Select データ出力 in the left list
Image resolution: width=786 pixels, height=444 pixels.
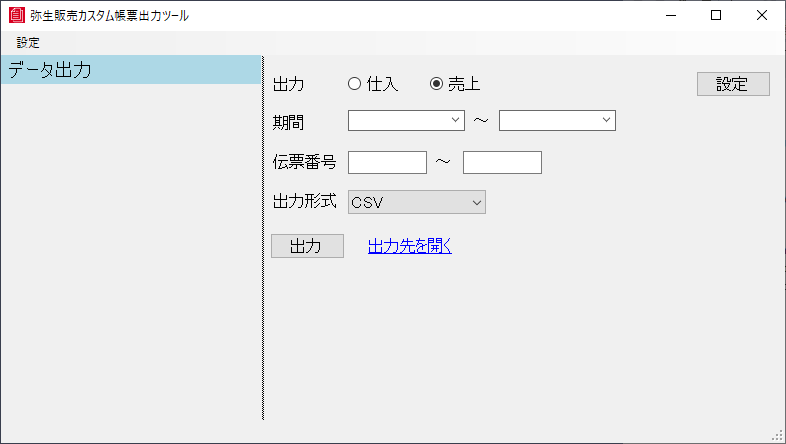[131, 70]
